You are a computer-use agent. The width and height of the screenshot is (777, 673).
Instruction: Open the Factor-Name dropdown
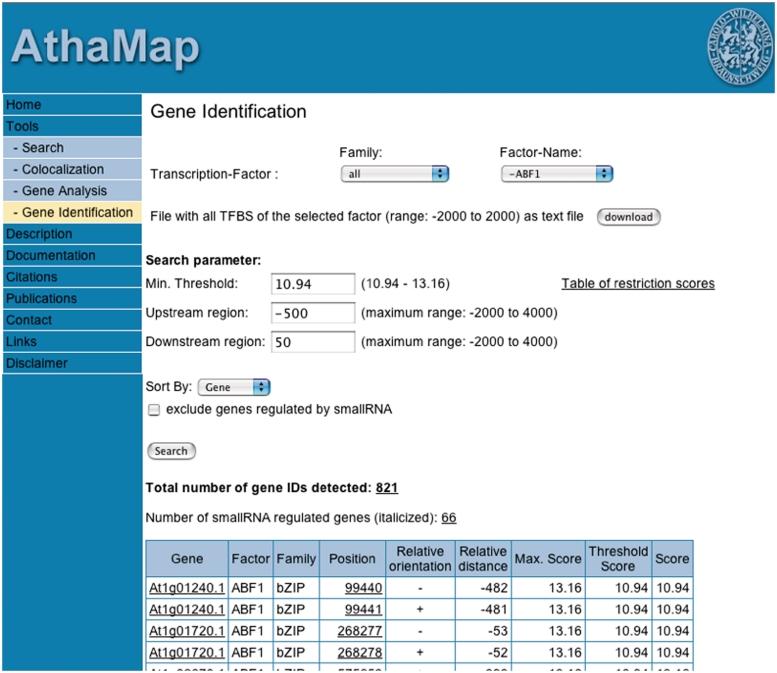tap(556, 174)
